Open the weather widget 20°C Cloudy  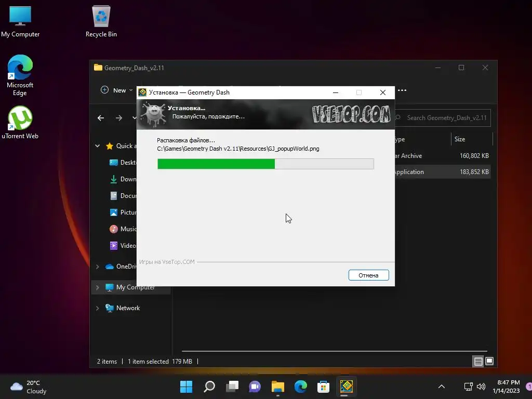[x=29, y=387]
